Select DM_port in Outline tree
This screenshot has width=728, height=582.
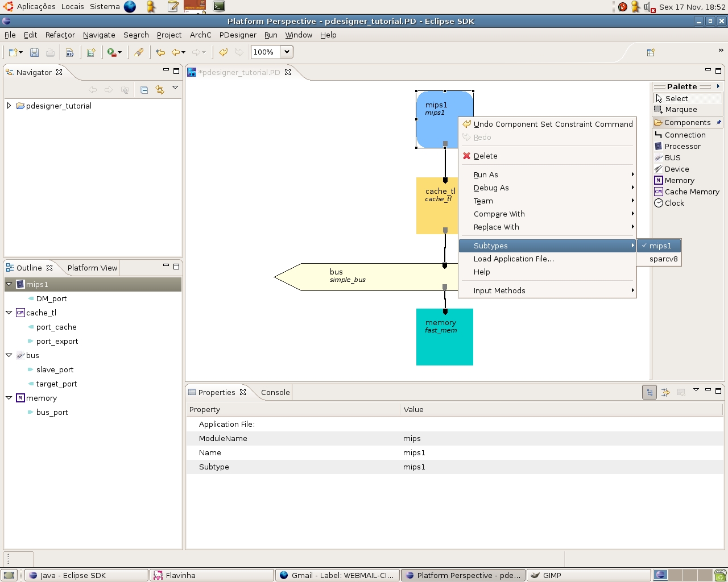click(51, 299)
